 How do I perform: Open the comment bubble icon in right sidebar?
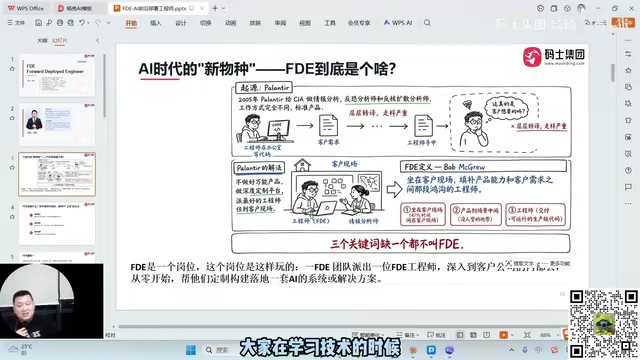pyautogui.click(x=628, y=187)
